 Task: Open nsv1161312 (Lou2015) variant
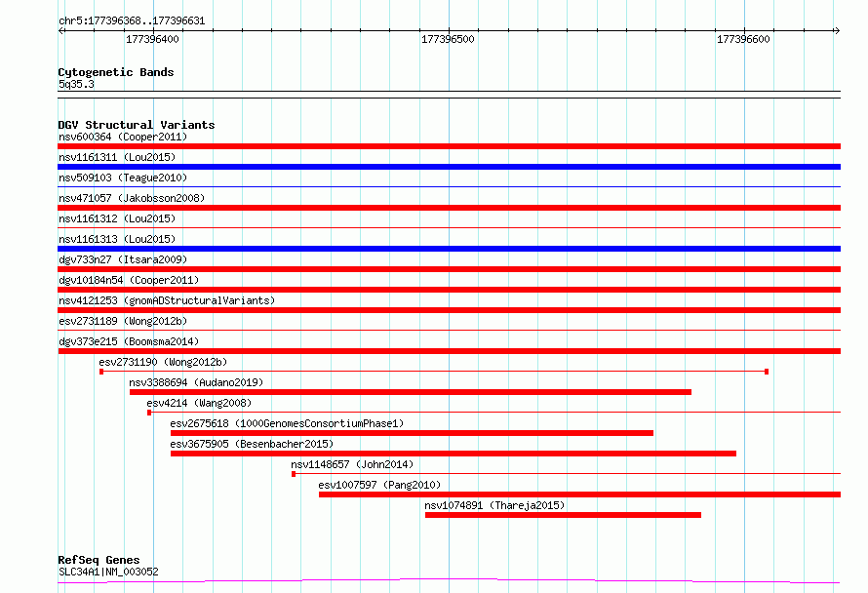(x=117, y=218)
